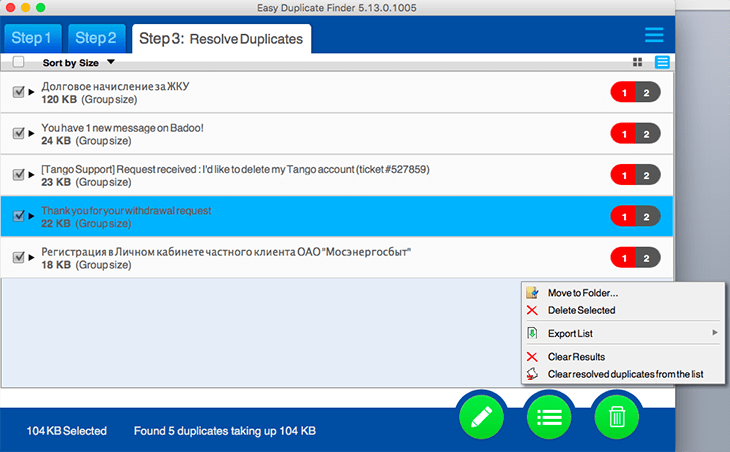
Task: Select the Долговое начисление за ЖКУ title
Action: coord(115,87)
